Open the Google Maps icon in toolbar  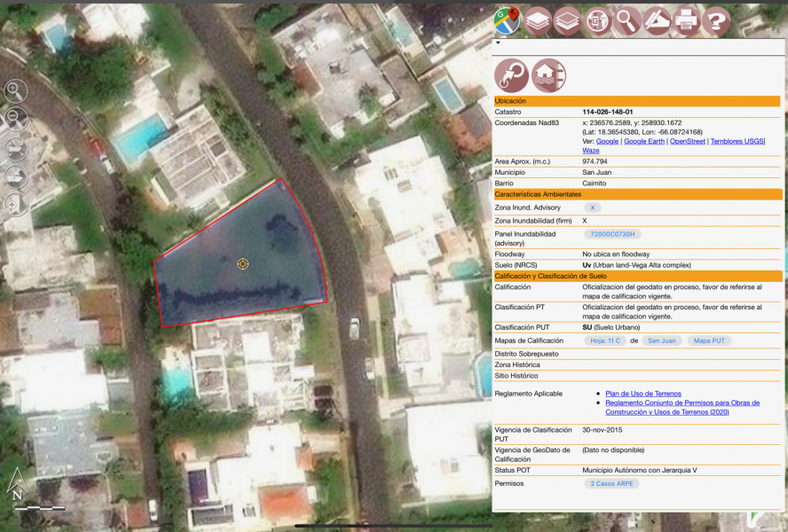point(508,20)
